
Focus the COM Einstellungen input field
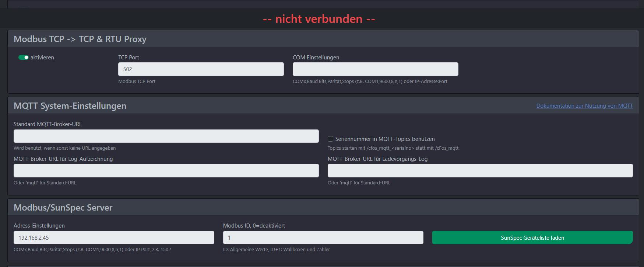pos(375,69)
